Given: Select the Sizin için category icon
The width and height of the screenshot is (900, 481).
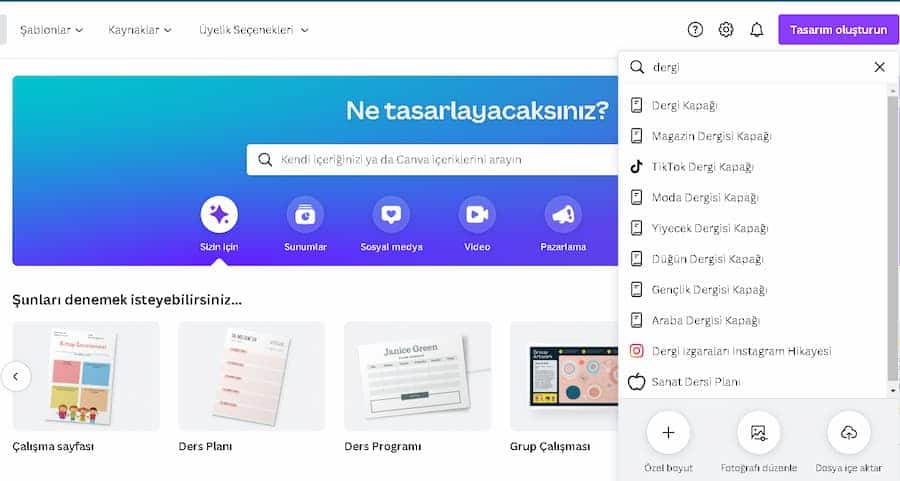Looking at the screenshot, I should pos(219,214).
